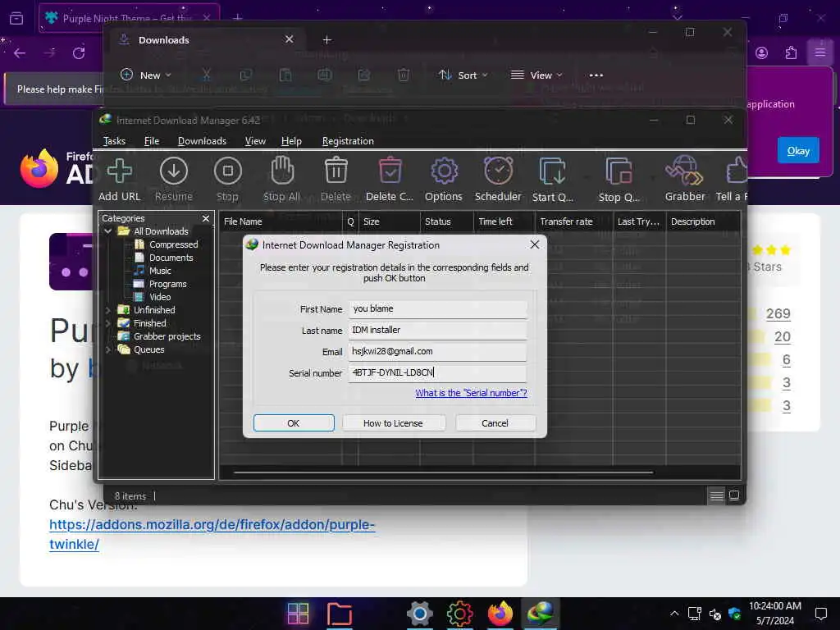Image resolution: width=840 pixels, height=630 pixels.
Task: Click the First Name input field
Action: click(438, 309)
